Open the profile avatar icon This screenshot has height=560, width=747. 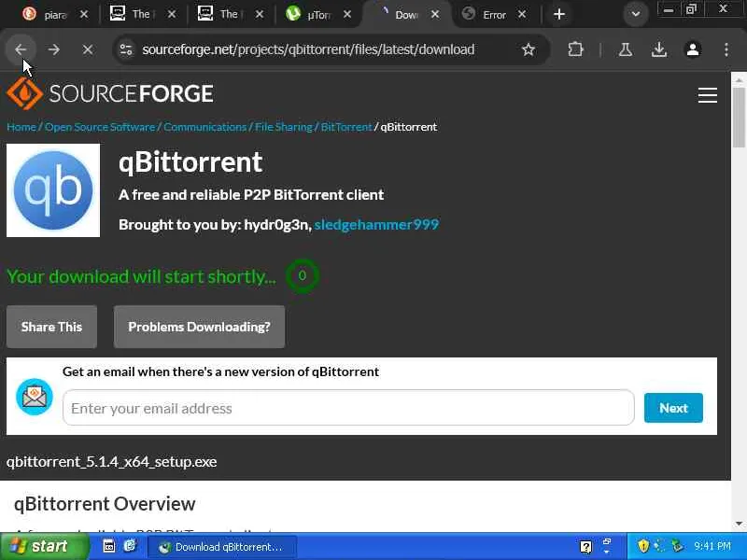point(693,49)
